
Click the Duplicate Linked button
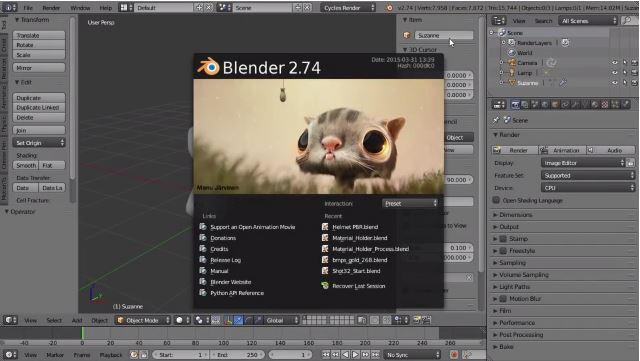pos(39,107)
